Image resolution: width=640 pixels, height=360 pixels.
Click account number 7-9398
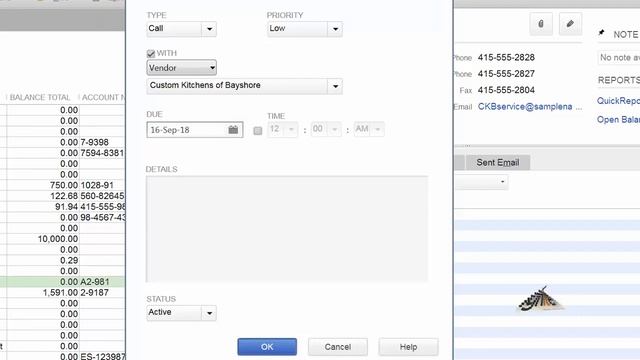pos(95,142)
